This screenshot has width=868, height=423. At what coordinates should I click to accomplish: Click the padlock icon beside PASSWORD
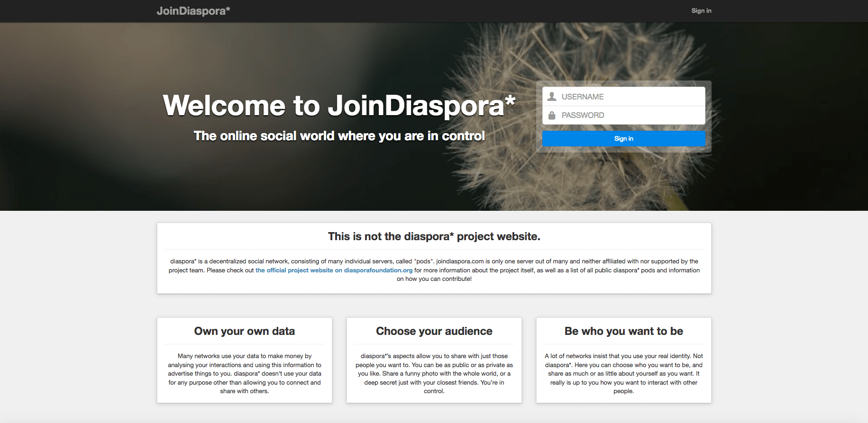click(552, 115)
